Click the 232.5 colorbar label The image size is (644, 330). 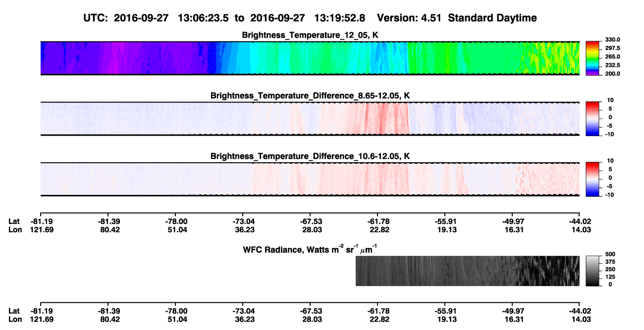pos(612,65)
